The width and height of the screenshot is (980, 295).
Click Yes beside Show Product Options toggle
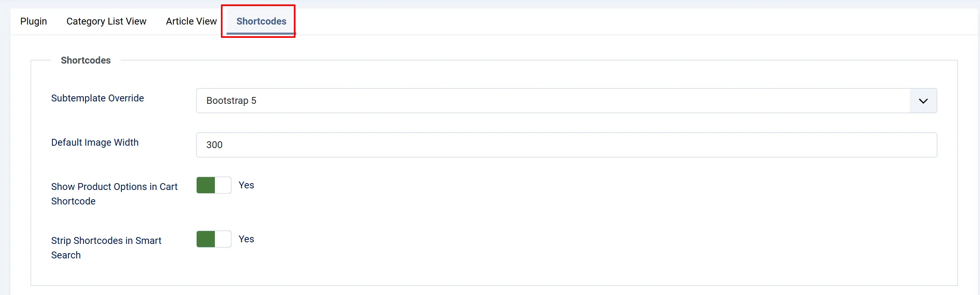point(246,185)
